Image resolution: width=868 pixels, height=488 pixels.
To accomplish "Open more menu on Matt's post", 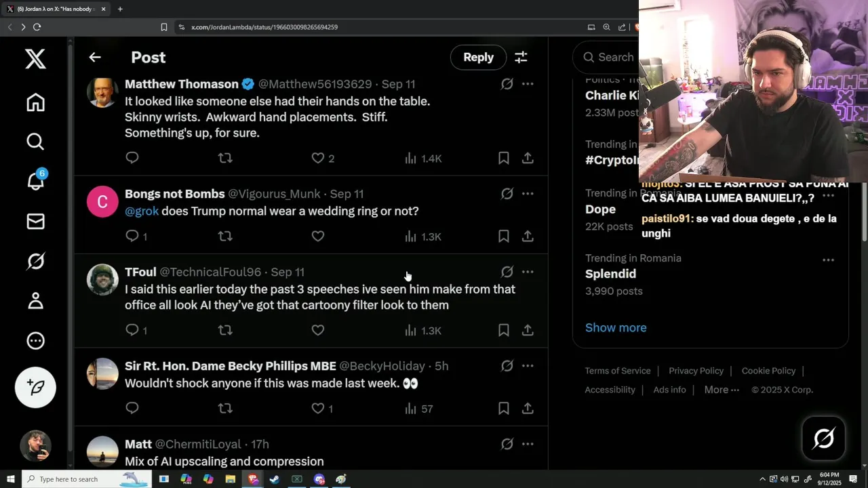I will (528, 444).
